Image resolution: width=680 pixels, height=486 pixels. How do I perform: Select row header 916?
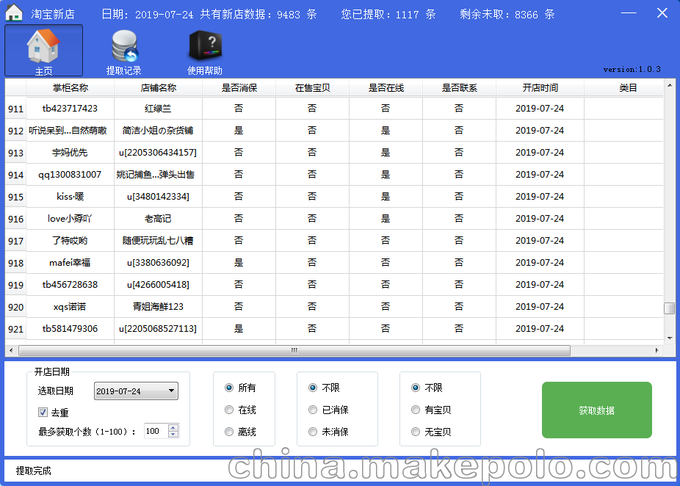pos(16,219)
